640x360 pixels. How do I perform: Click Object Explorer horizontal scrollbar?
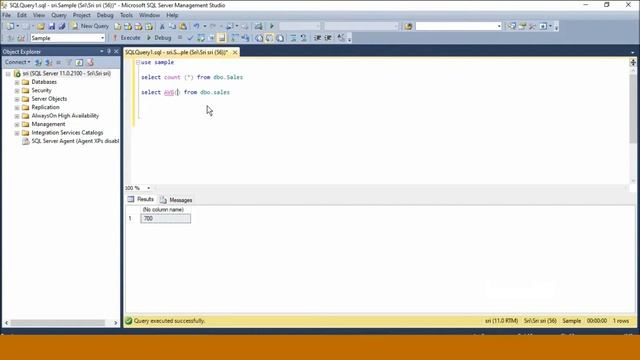click(58, 322)
